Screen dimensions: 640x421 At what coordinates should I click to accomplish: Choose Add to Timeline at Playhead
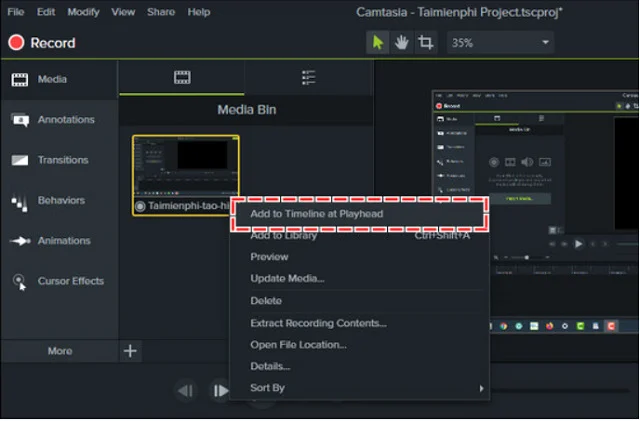point(359,214)
